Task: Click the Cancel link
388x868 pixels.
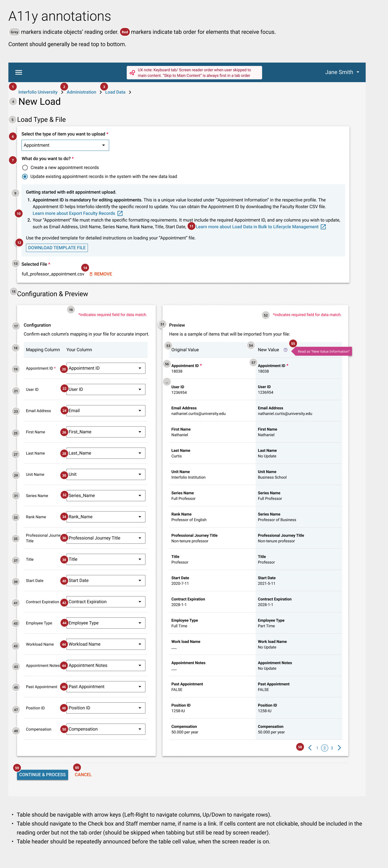Action: 83,775
